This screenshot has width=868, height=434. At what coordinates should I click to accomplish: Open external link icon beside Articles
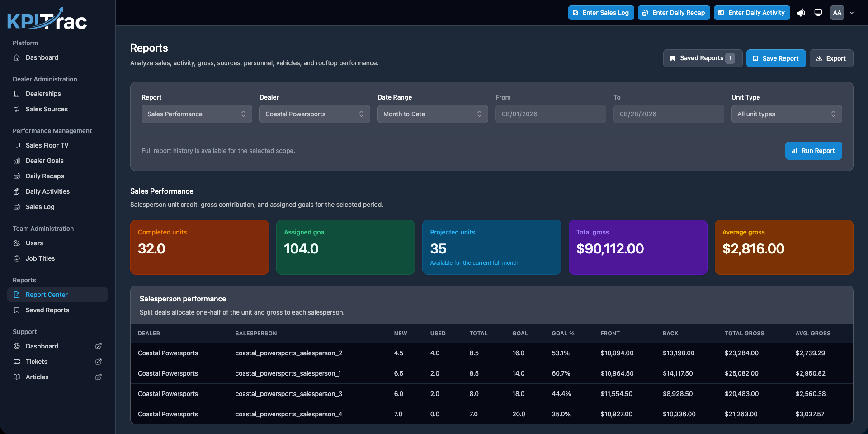pyautogui.click(x=99, y=377)
